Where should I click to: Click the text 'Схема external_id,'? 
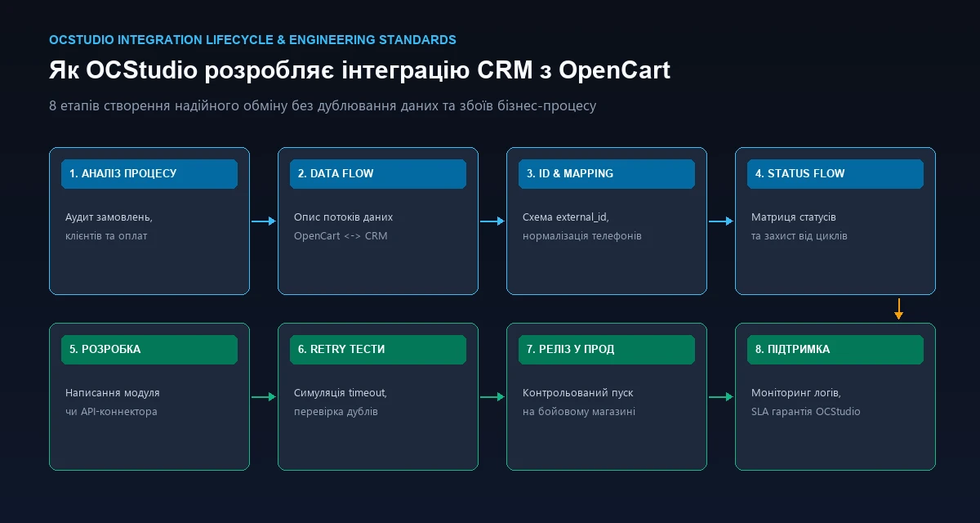[x=566, y=217]
